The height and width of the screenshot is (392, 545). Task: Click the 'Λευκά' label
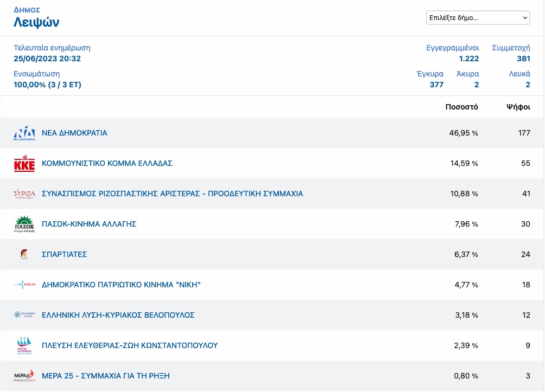tap(519, 74)
